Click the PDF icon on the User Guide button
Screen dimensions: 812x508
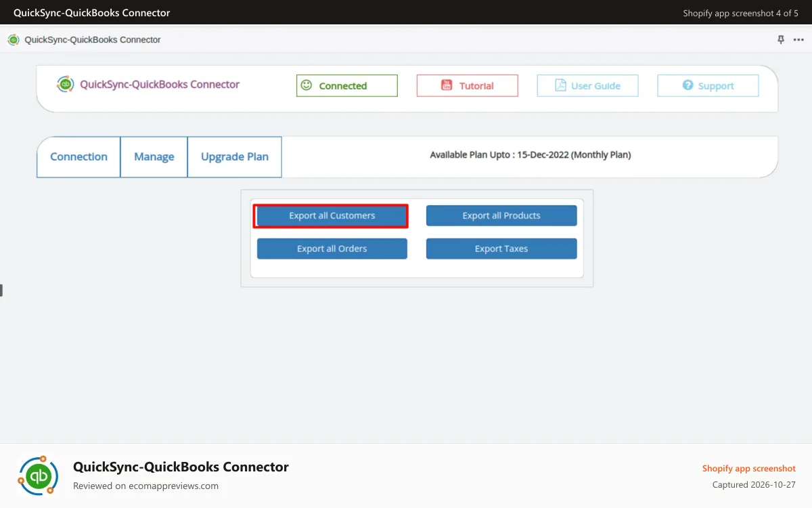click(x=560, y=85)
